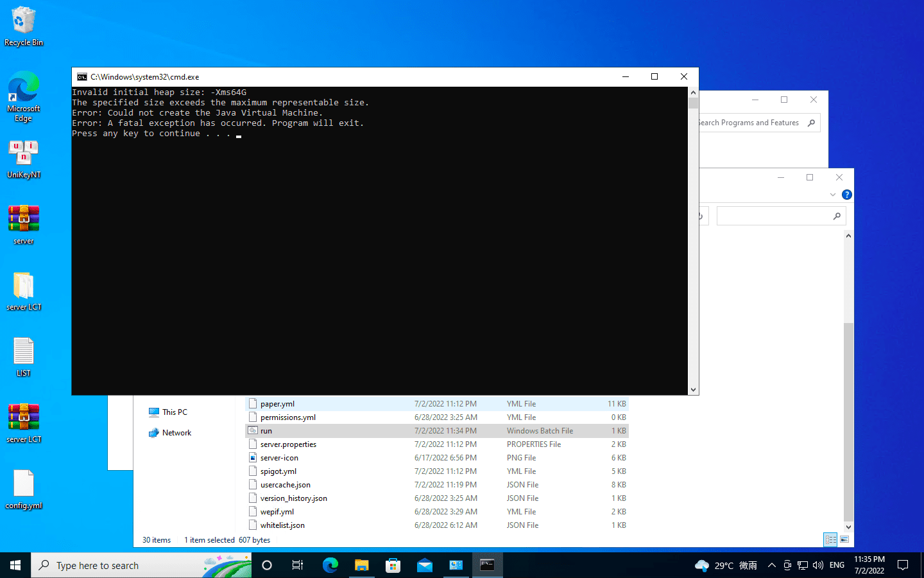Viewport: 924px width, 578px height.
Task: Open the Windows Start button
Action: point(15,565)
